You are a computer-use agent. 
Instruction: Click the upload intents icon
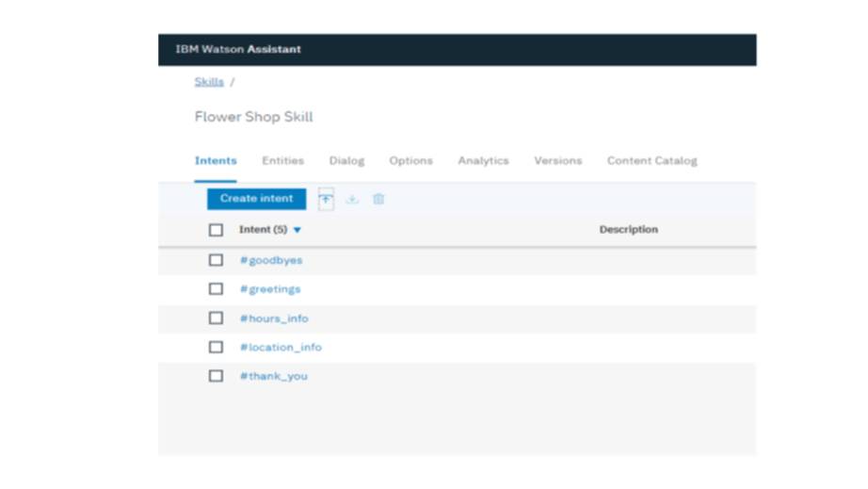point(326,199)
